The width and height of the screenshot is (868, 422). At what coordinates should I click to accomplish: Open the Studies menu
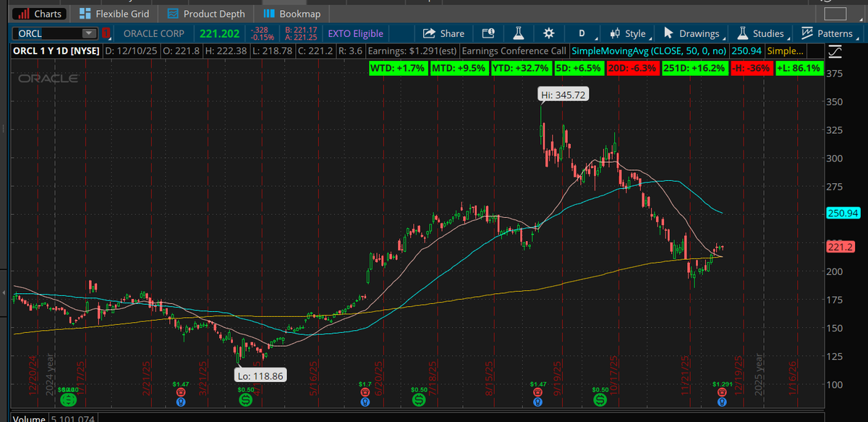762,33
